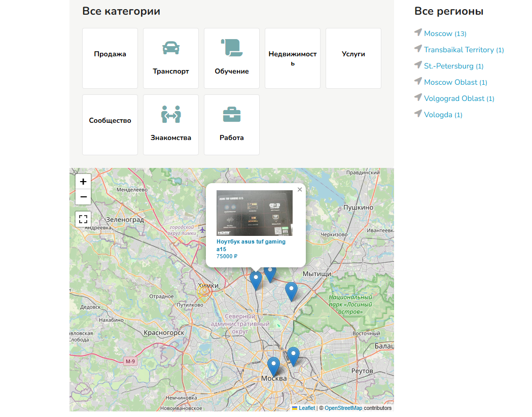The image size is (532, 417).
Task: Click the briefcase icon for Работа category
Action: click(231, 114)
